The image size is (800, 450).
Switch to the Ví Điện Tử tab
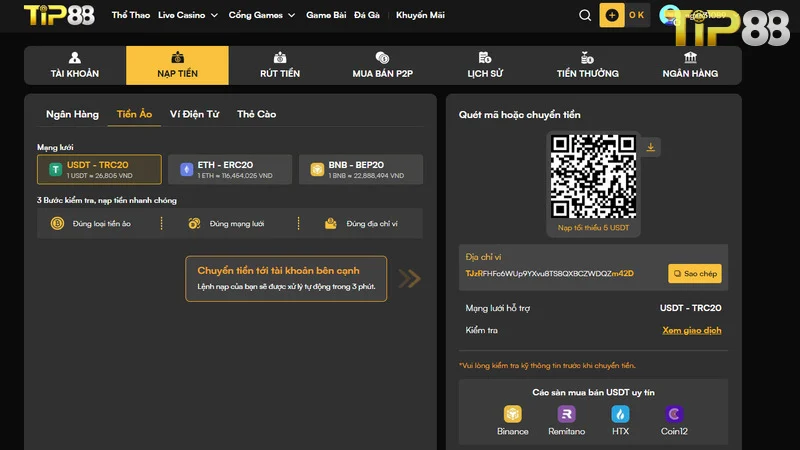point(194,114)
